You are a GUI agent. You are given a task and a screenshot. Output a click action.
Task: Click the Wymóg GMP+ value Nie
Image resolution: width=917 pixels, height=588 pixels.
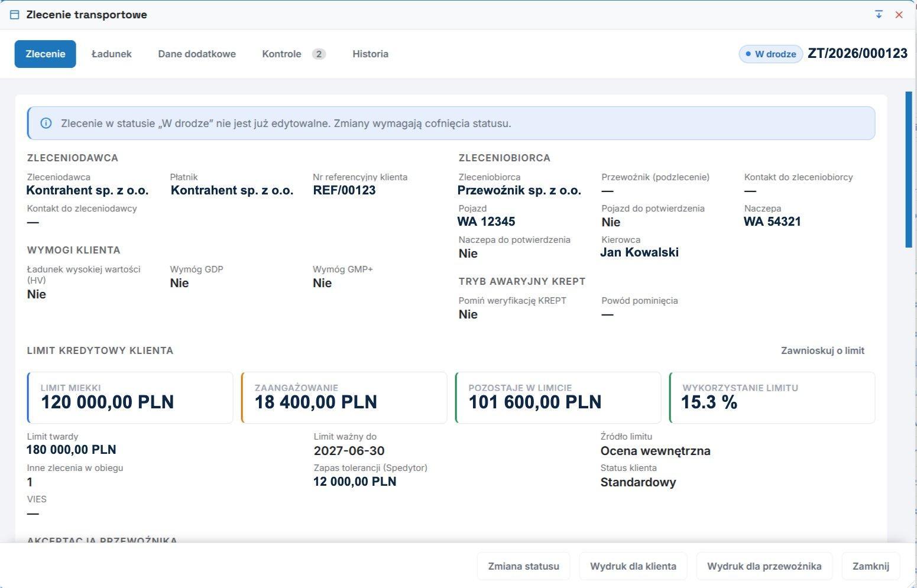322,283
